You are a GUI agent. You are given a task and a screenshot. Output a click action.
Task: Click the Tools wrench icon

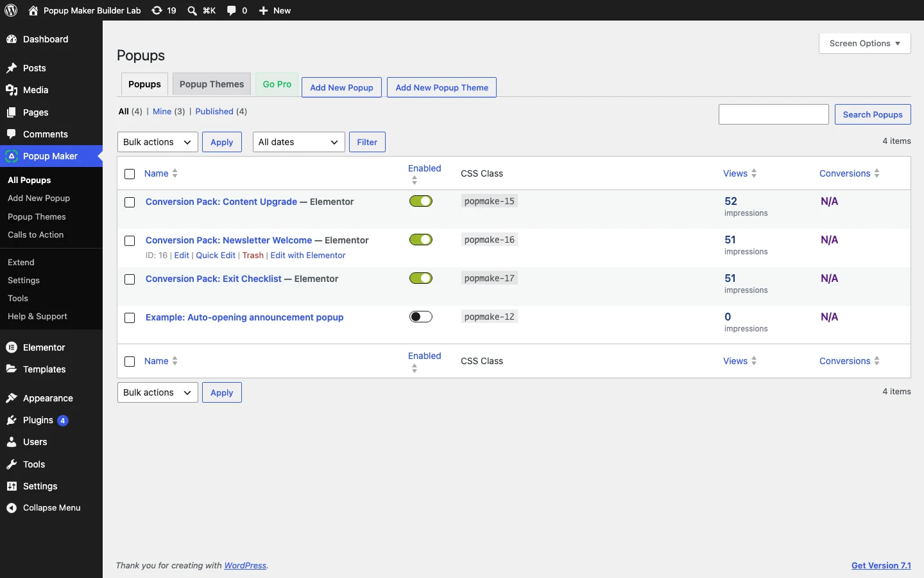(12, 464)
